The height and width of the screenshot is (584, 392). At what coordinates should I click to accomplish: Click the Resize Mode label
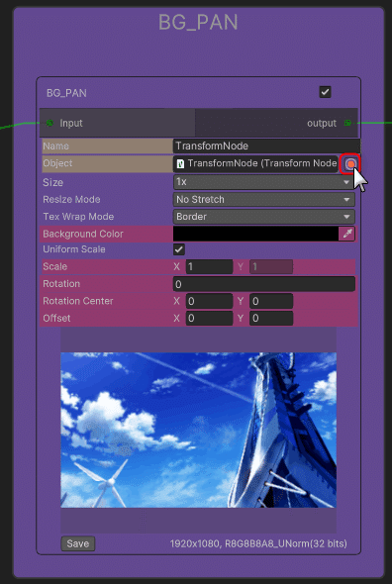71,199
